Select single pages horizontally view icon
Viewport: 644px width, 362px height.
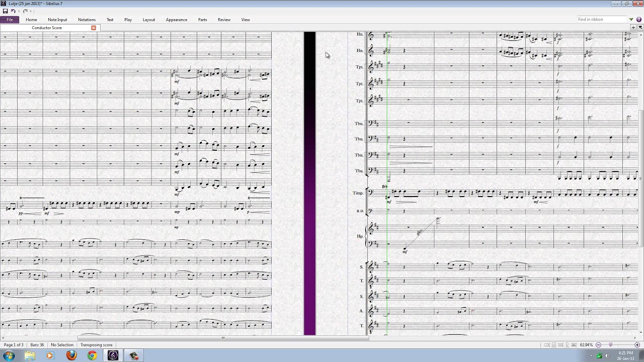(x=561, y=345)
